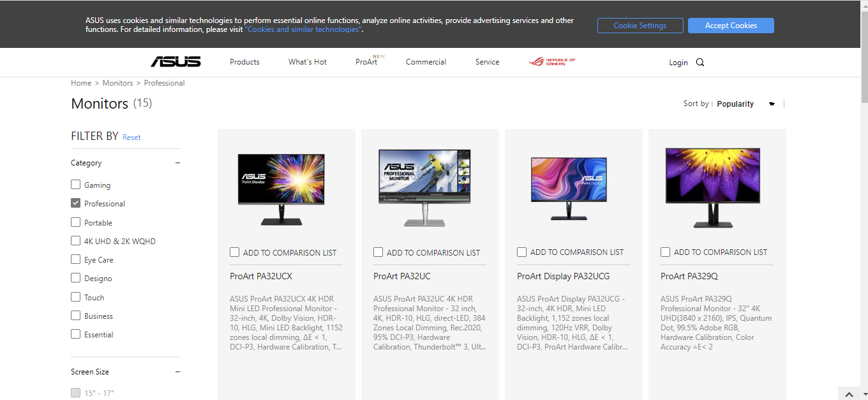Open the ProArt PA32UCX product title

pyautogui.click(x=261, y=276)
